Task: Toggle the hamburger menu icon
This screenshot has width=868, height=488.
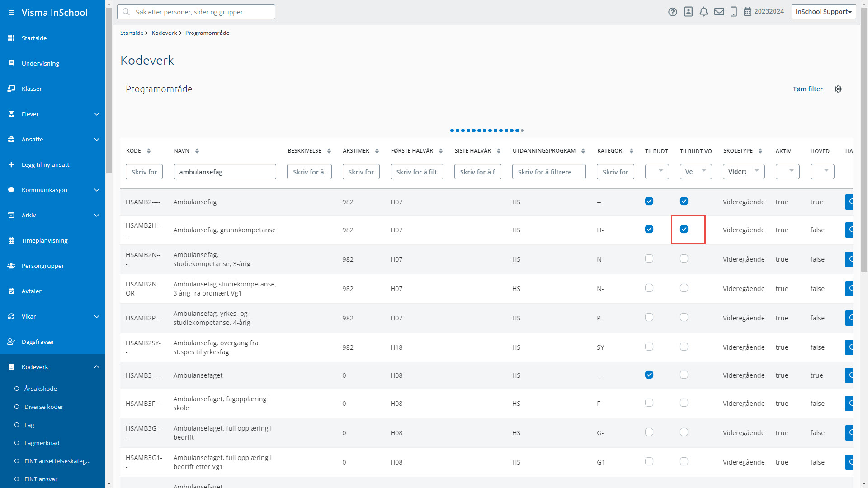Action: click(x=11, y=13)
